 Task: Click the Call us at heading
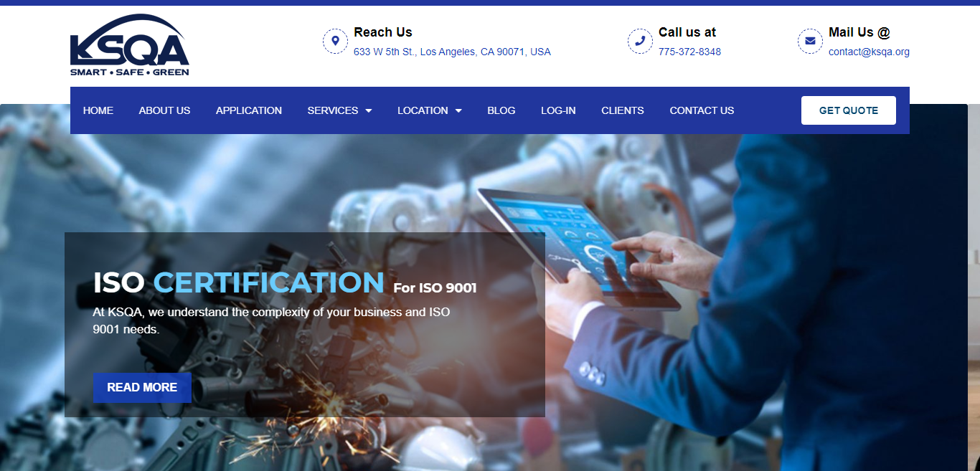[687, 32]
